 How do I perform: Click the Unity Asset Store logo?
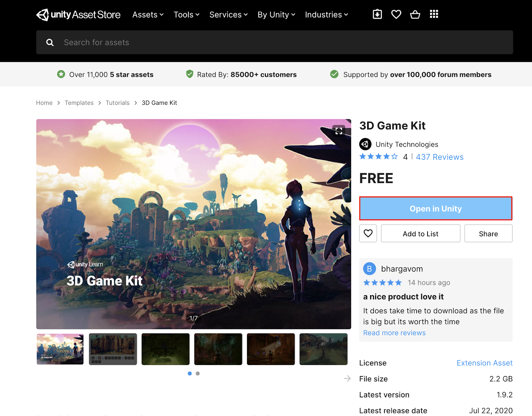point(78,15)
